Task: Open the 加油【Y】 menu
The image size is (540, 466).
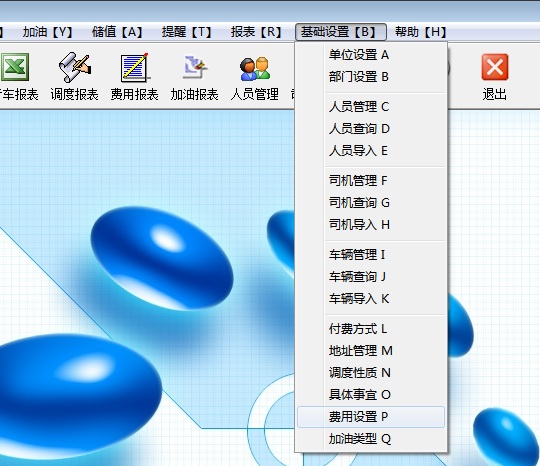Action: click(48, 32)
